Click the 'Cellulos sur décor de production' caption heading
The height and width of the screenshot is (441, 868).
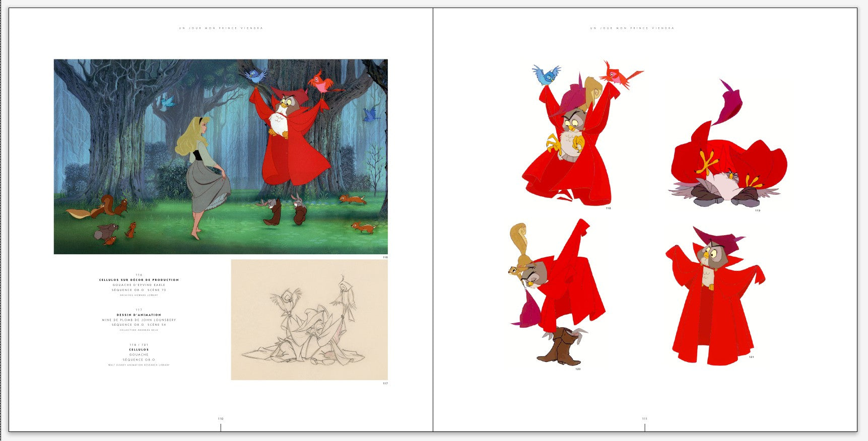pos(139,280)
